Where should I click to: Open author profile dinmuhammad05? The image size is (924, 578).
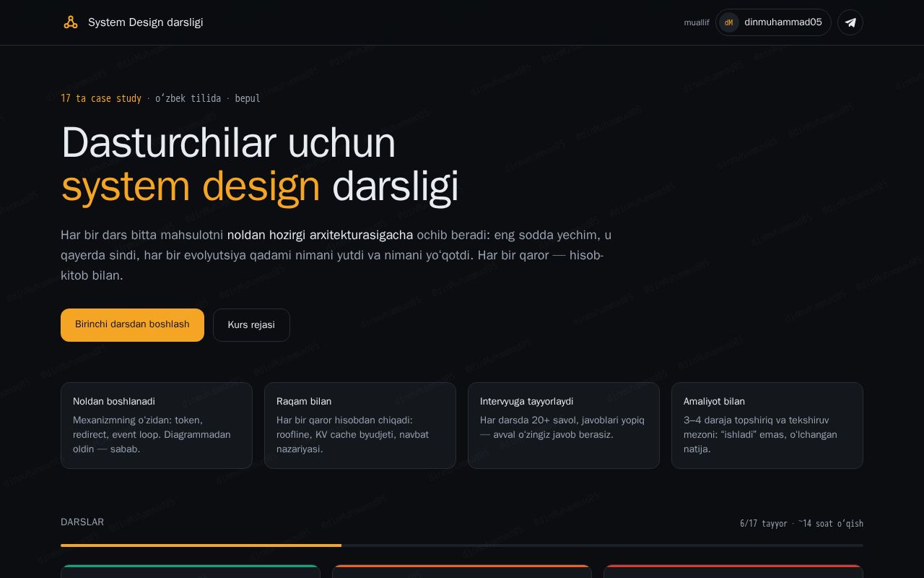click(773, 22)
